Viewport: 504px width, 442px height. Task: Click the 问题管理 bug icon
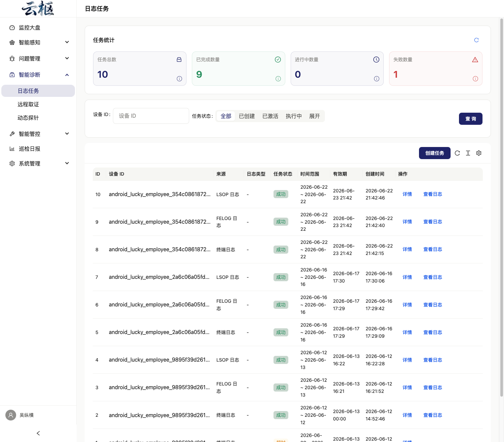(x=12, y=59)
